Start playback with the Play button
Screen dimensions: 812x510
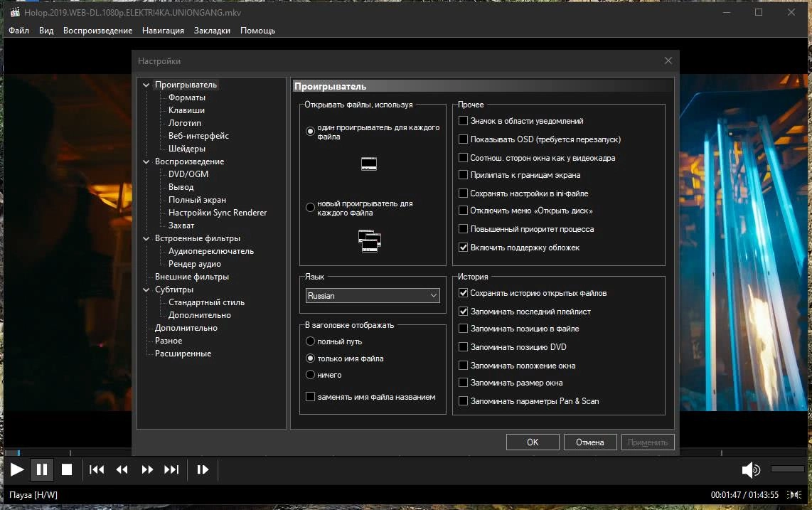coord(17,469)
